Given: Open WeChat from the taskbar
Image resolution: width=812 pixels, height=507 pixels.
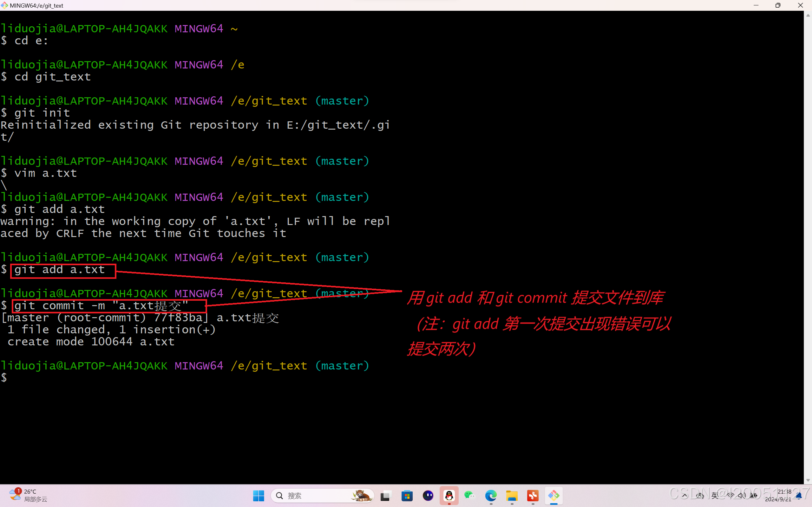Looking at the screenshot, I should coord(470,496).
